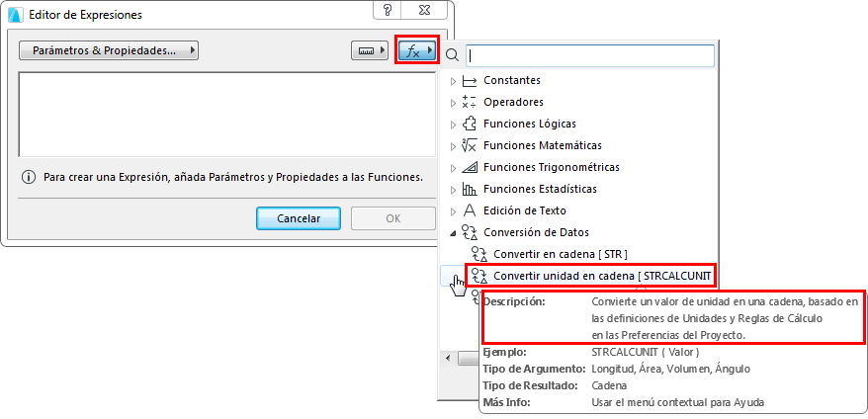The image size is (868, 419).
Task: Expand the Edición de Texto node
Action: click(x=454, y=210)
